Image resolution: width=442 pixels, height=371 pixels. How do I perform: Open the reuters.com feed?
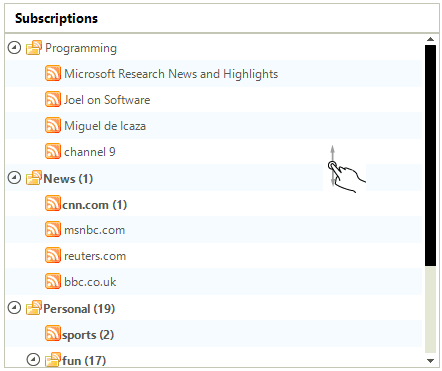tap(95, 256)
